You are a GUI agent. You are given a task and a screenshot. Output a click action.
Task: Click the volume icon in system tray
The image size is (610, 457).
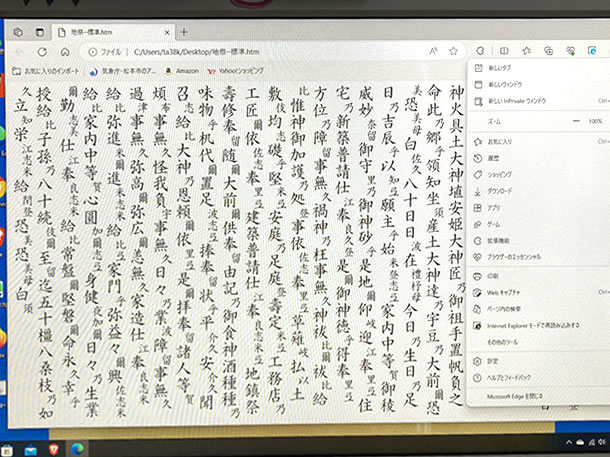tap(603, 442)
